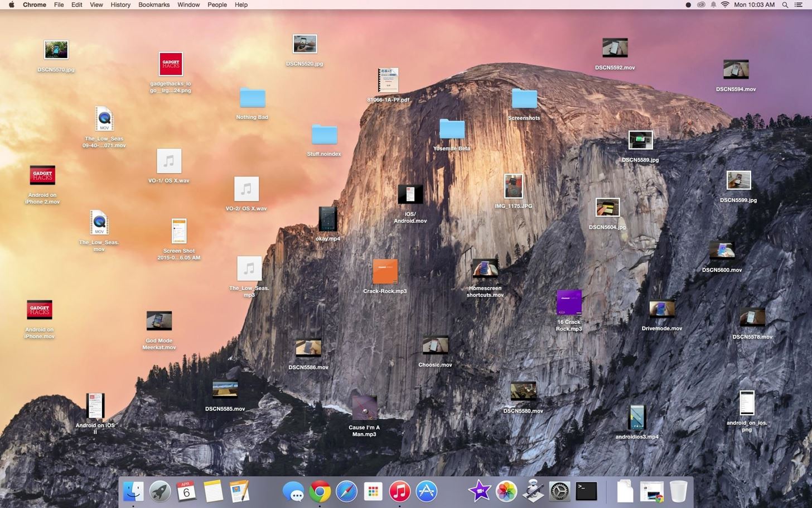Open Automator from the Dock
The width and height of the screenshot is (812, 508).
pyautogui.click(x=532, y=491)
